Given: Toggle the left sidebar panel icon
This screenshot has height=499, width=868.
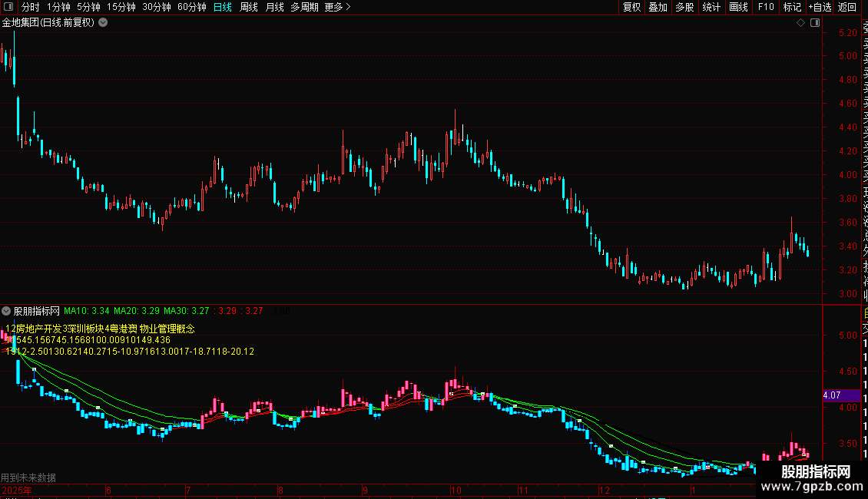Looking at the screenshot, I should coord(8,7).
